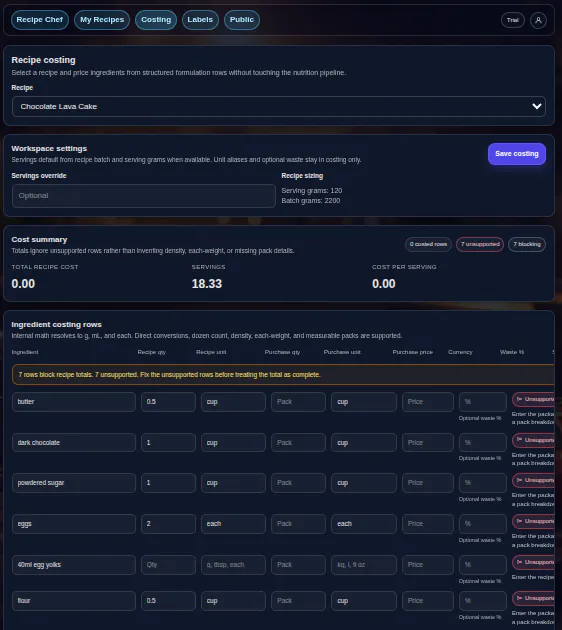Click the flour Price field
The height and width of the screenshot is (630, 562).
coord(428,601)
